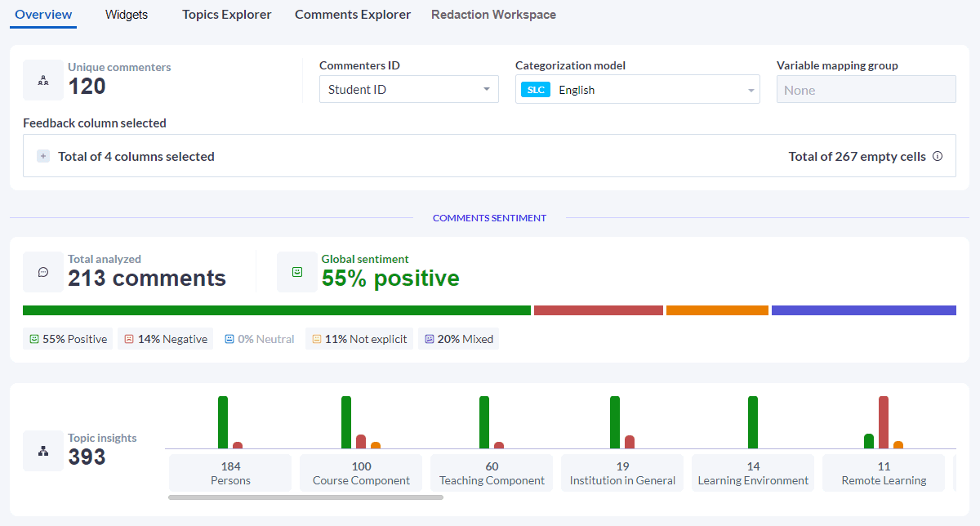
Task: Click the purple Mixed sentiment bar segment
Action: pyautogui.click(x=863, y=310)
